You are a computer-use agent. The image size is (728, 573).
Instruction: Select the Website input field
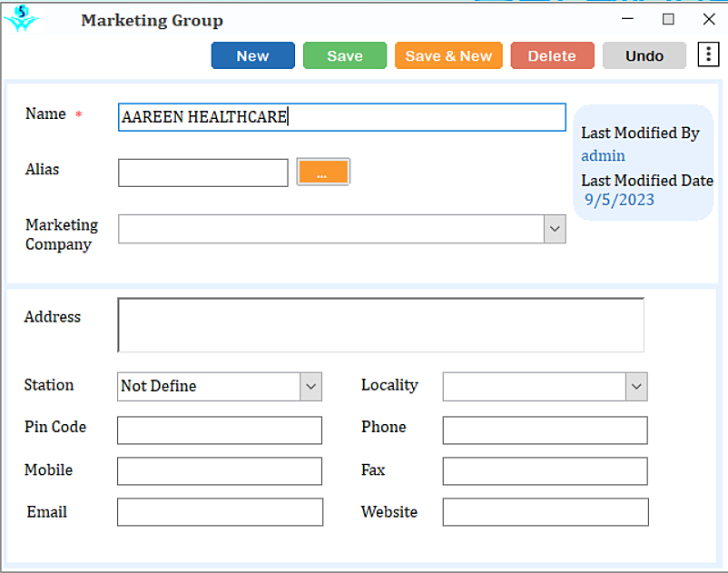coord(546,512)
